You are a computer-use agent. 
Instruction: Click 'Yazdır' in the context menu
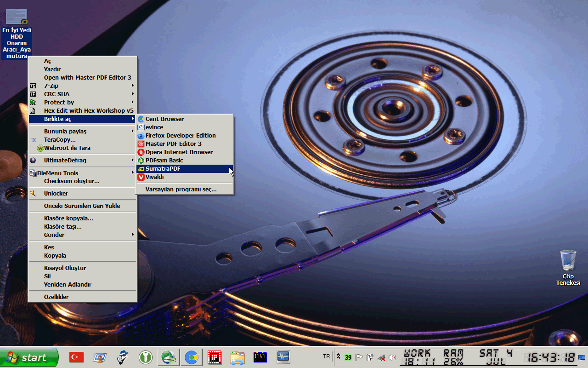pyautogui.click(x=83, y=69)
